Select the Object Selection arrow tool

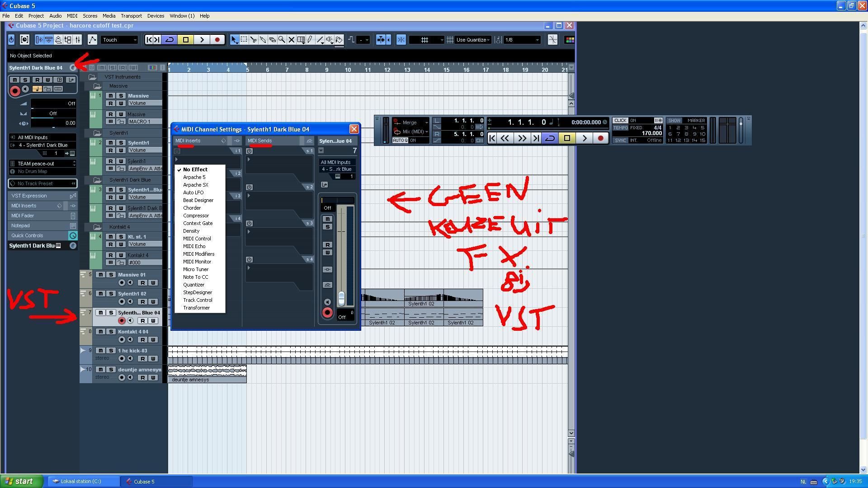coord(234,40)
